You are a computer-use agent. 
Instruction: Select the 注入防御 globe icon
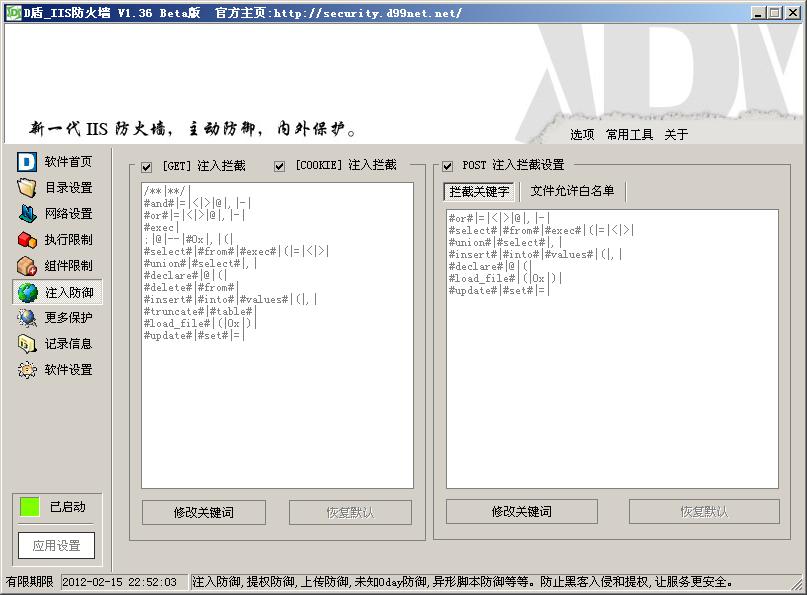coord(27,292)
